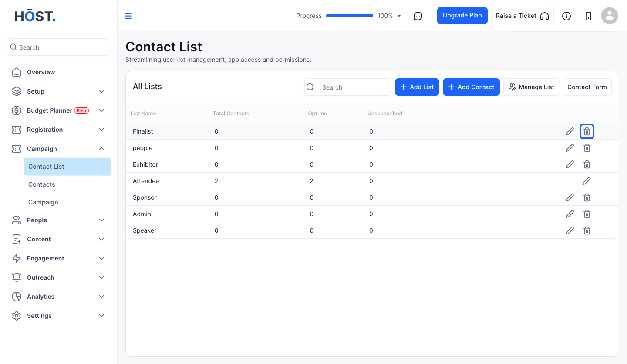Open the user avatar profile

coord(610,16)
